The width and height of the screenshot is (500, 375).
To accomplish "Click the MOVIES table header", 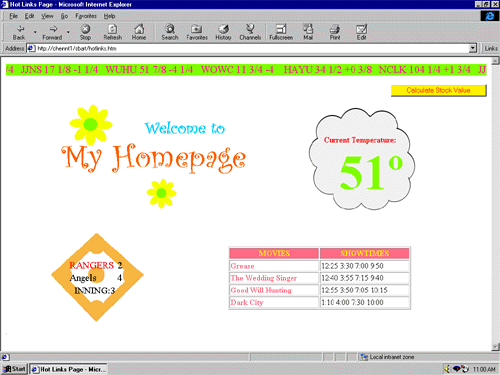I will point(274,253).
